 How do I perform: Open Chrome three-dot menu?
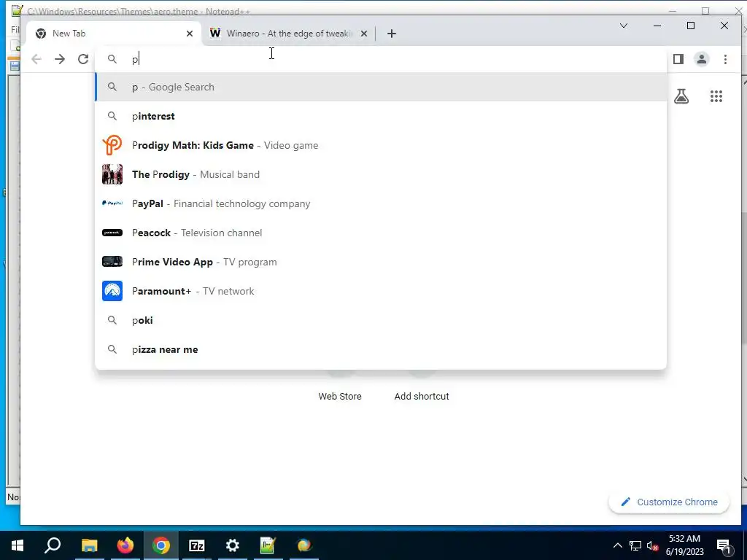725,59
